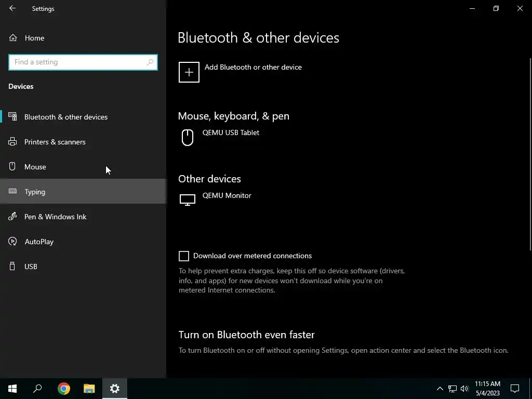
Task: Click the Download over metered connections label
Action: pos(252,256)
